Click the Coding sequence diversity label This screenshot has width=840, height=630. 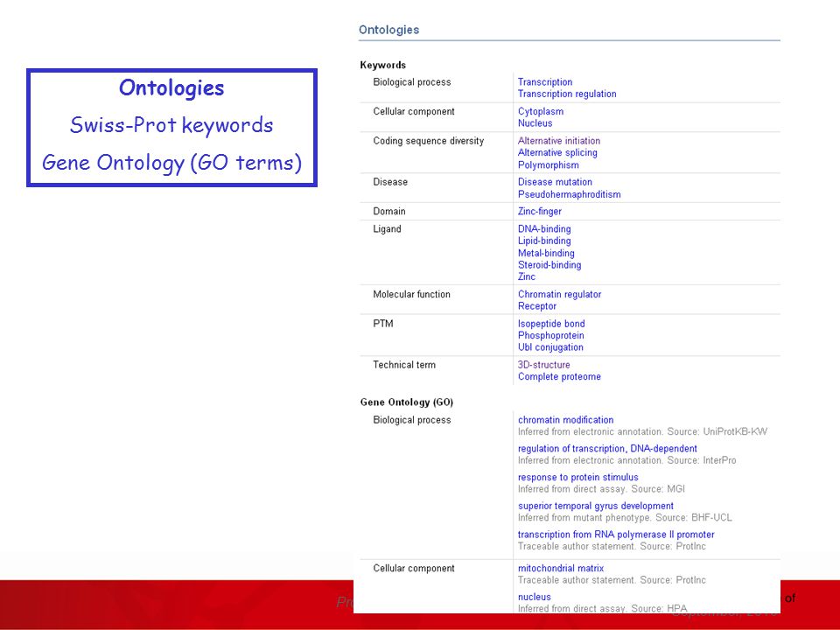pyautogui.click(x=429, y=142)
